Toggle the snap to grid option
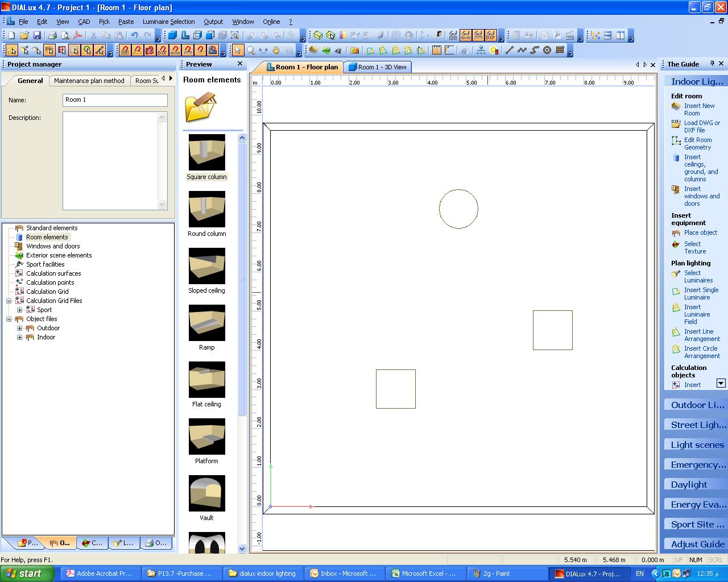Screen dimensions: 728x582 click(125, 50)
